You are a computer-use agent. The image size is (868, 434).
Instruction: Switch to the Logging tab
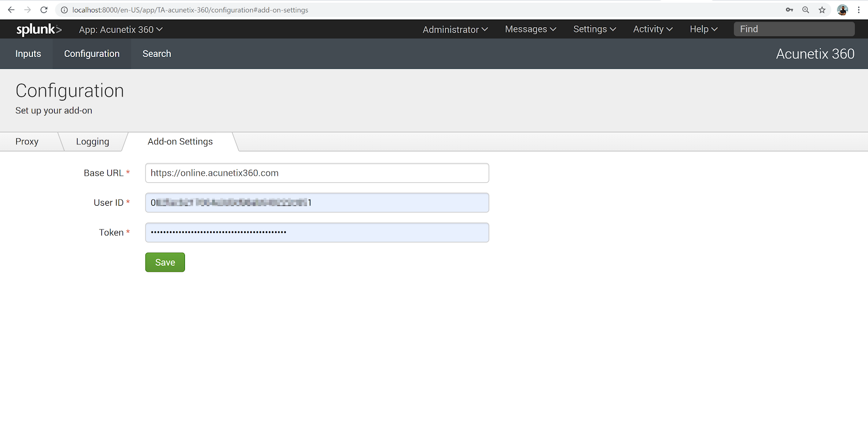pyautogui.click(x=93, y=142)
